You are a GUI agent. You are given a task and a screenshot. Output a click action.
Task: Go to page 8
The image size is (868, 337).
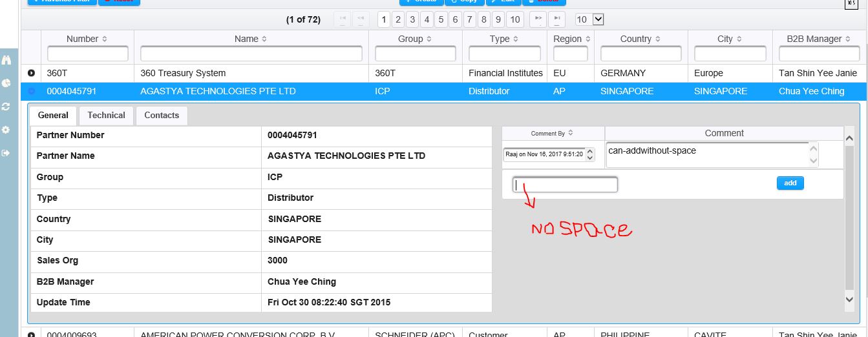[x=483, y=19]
